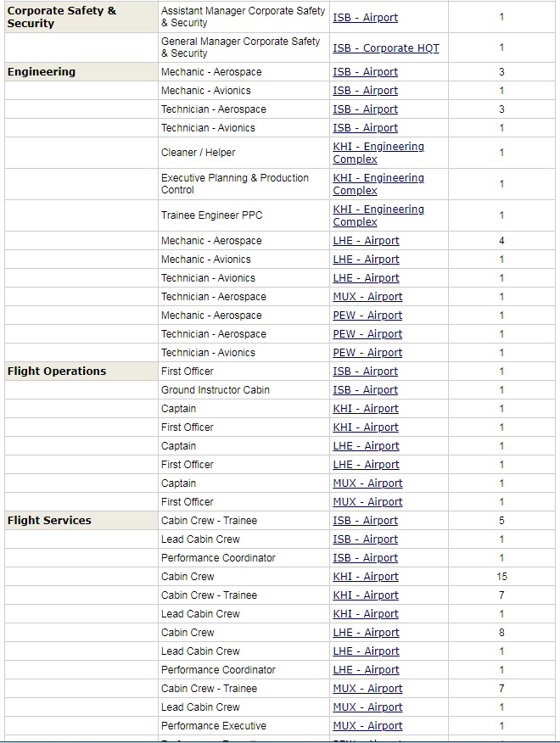
Task: Open KHI - Airport link for the Captain position
Action: 366,409
